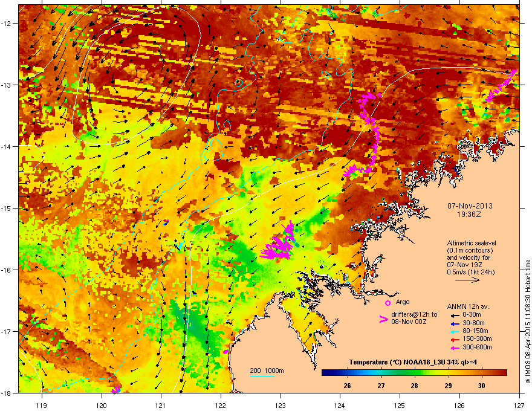Click the 'ANMN 12h av.' legend heading
The width and height of the screenshot is (532, 411).
coord(468,307)
